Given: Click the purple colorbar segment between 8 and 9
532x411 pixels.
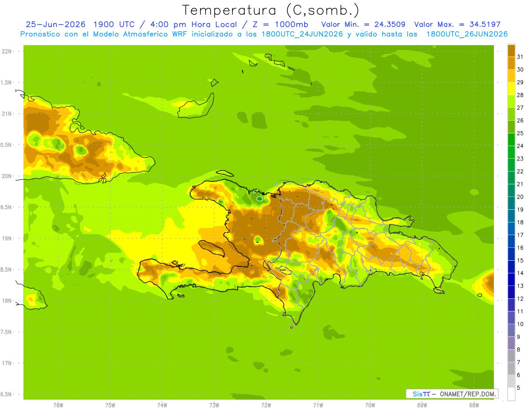Looking at the screenshot, I should click(x=511, y=343).
